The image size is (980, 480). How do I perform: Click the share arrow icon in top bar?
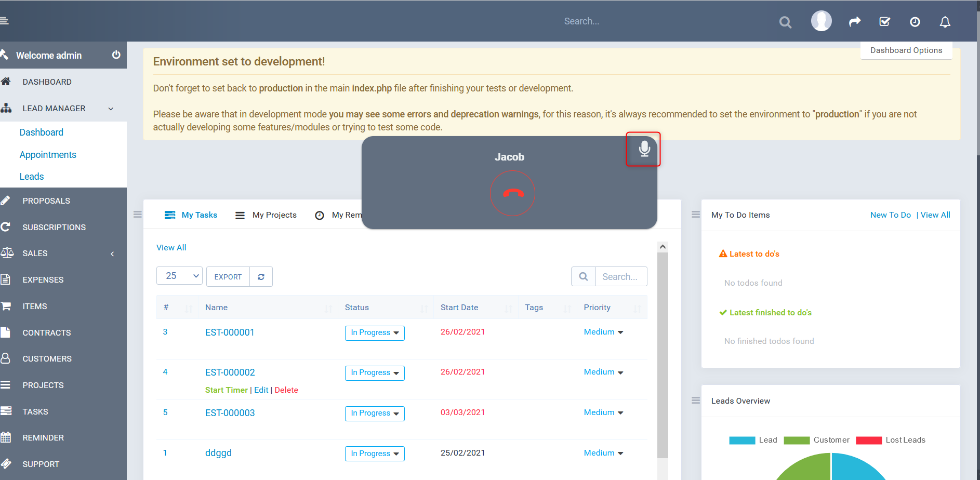(855, 22)
